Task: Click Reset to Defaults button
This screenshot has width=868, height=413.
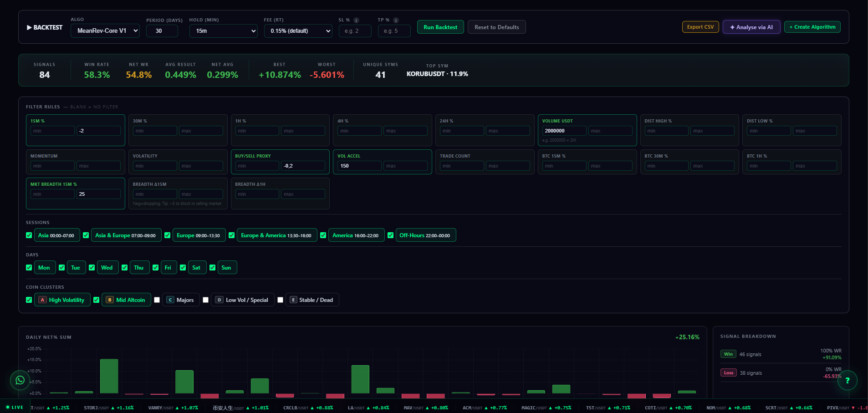Action: [x=497, y=27]
